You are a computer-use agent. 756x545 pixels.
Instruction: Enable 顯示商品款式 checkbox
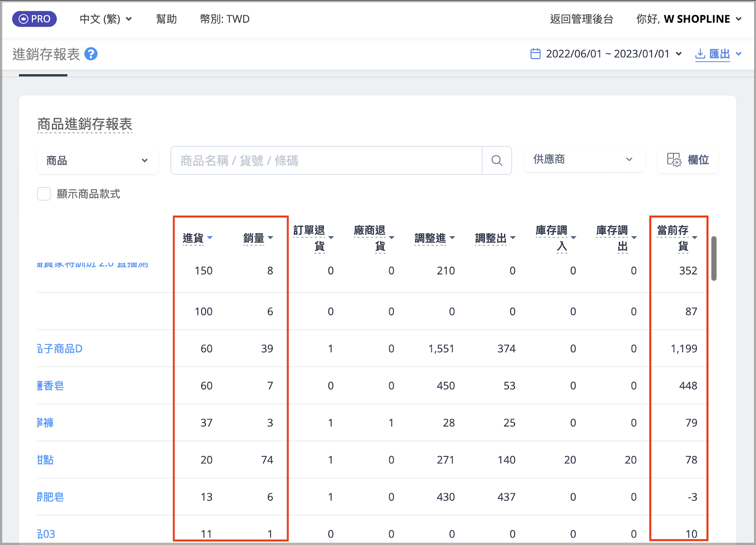44,194
